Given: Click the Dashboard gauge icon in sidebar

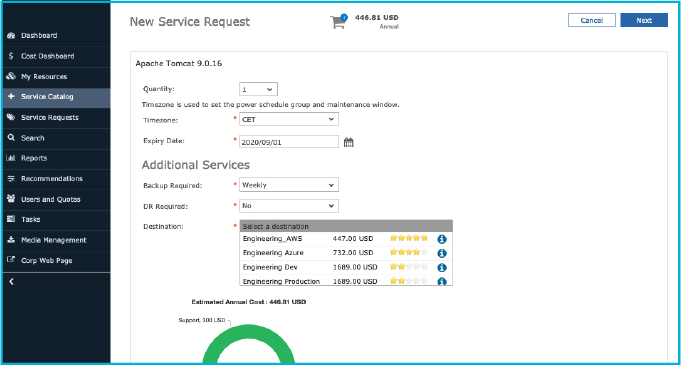Looking at the screenshot, I should click(11, 36).
